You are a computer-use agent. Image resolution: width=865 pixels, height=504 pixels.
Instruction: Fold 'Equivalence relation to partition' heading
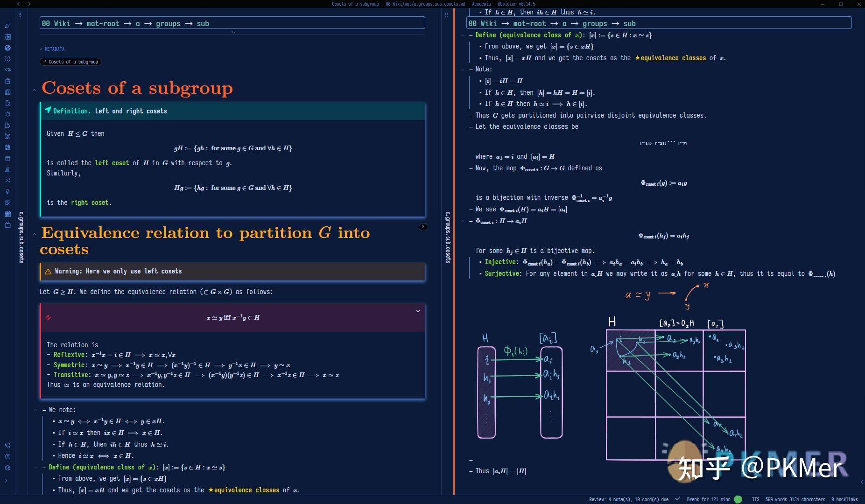tap(35, 234)
